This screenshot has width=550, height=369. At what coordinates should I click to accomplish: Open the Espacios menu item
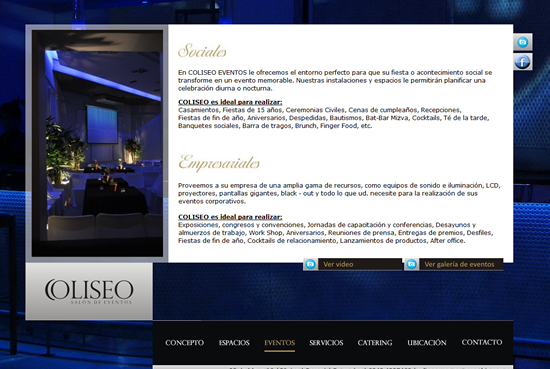tap(234, 343)
